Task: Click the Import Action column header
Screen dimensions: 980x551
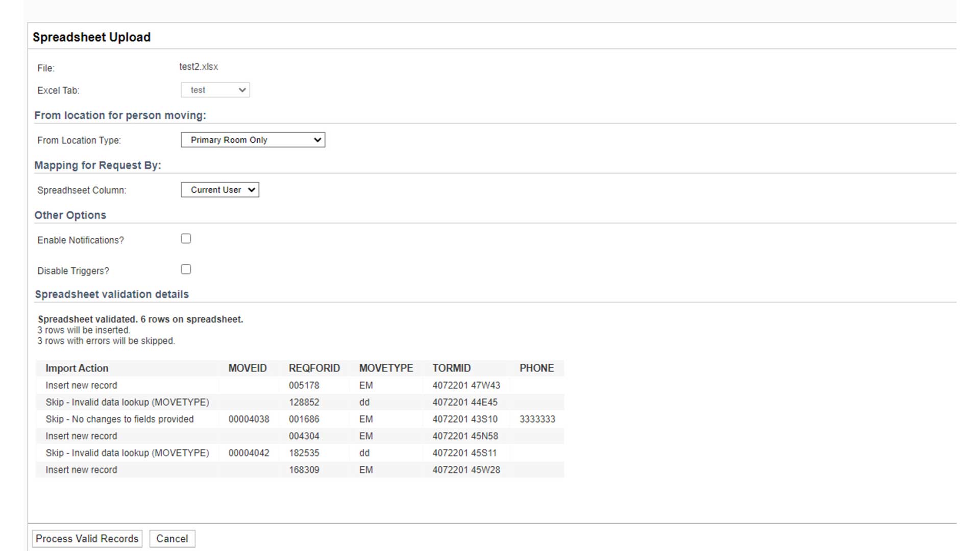Action: click(x=77, y=368)
